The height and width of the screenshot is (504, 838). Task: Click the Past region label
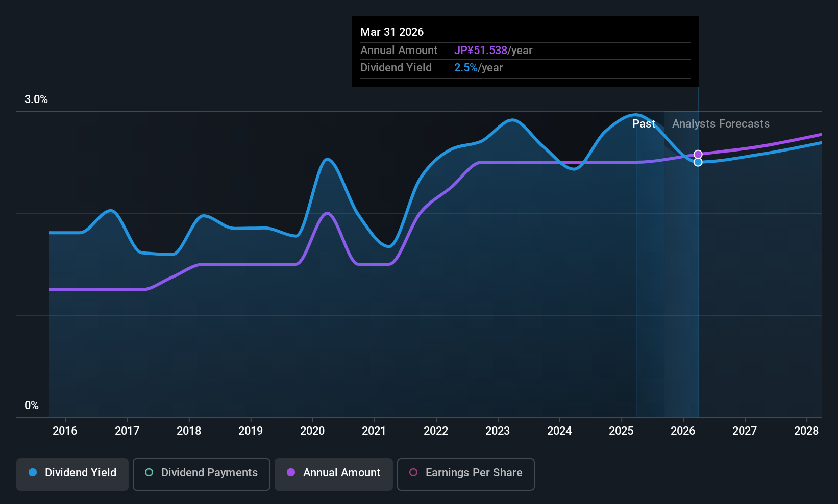(x=644, y=124)
